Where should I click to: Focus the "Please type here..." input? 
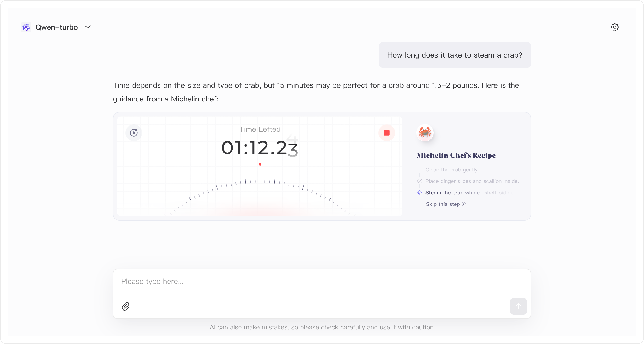pyautogui.click(x=321, y=282)
